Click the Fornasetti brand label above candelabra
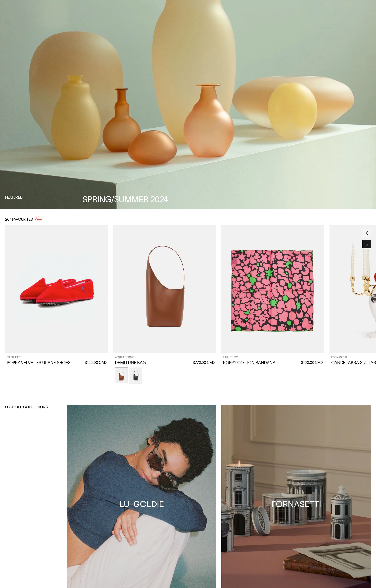Screen dimensions: 376x588 point(339,357)
